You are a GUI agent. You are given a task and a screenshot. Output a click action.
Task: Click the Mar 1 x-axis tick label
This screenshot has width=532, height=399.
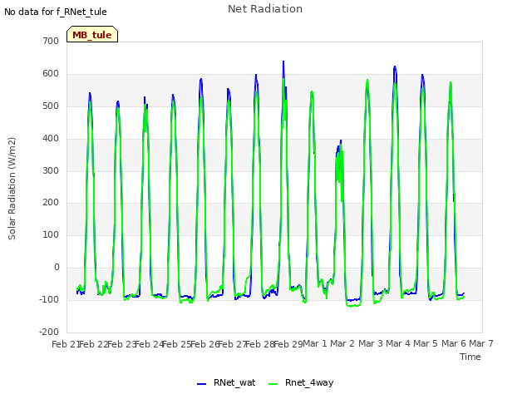point(315,343)
